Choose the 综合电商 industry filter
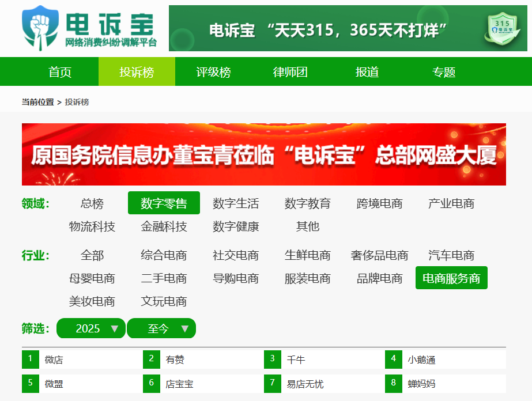Screen dimensions: 532x401 tap(164, 255)
